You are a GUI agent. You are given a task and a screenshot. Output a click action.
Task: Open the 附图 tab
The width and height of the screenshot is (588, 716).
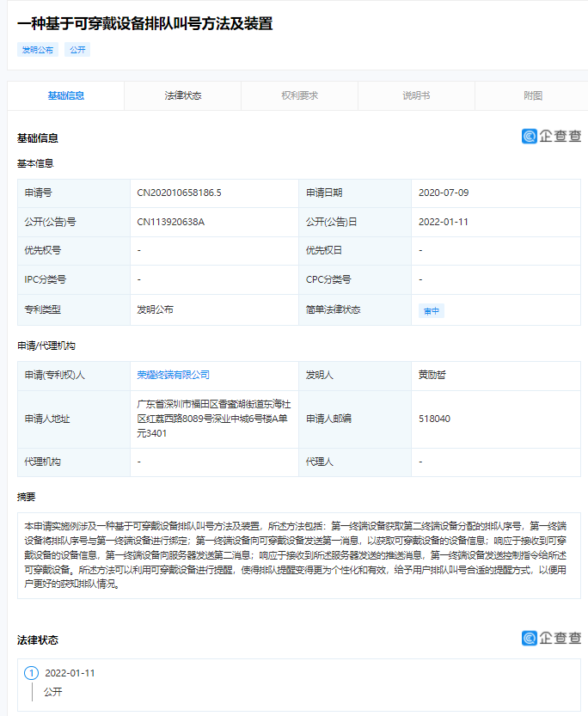(x=533, y=95)
